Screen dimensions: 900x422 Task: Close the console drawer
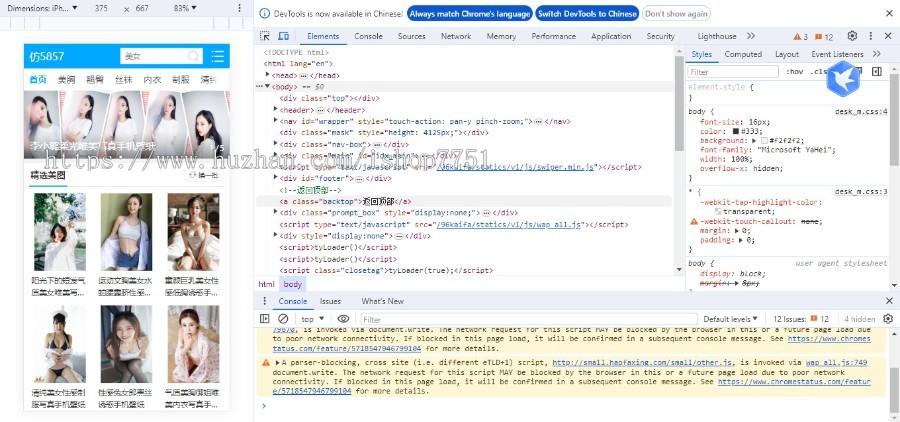point(889,301)
